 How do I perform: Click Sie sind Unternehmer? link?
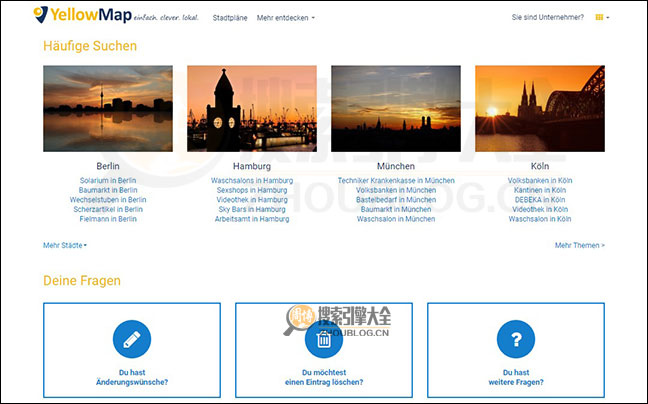[547, 18]
